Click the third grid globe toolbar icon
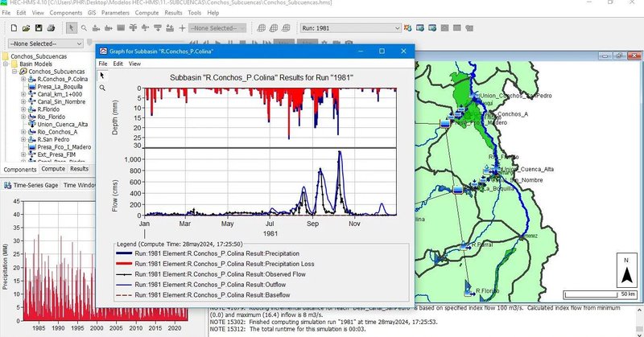Image resolution: width=644 pixels, height=337 pixels. pos(286,28)
